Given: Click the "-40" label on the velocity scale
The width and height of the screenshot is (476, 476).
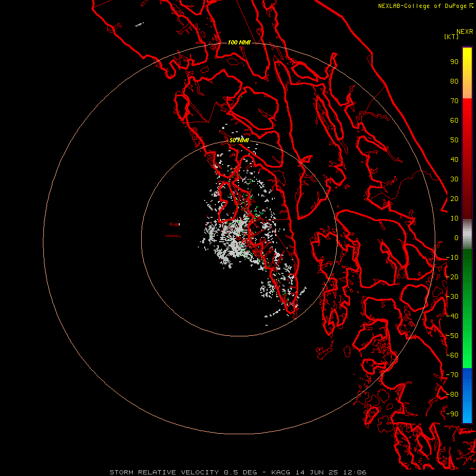Looking at the screenshot, I should 452,316.
